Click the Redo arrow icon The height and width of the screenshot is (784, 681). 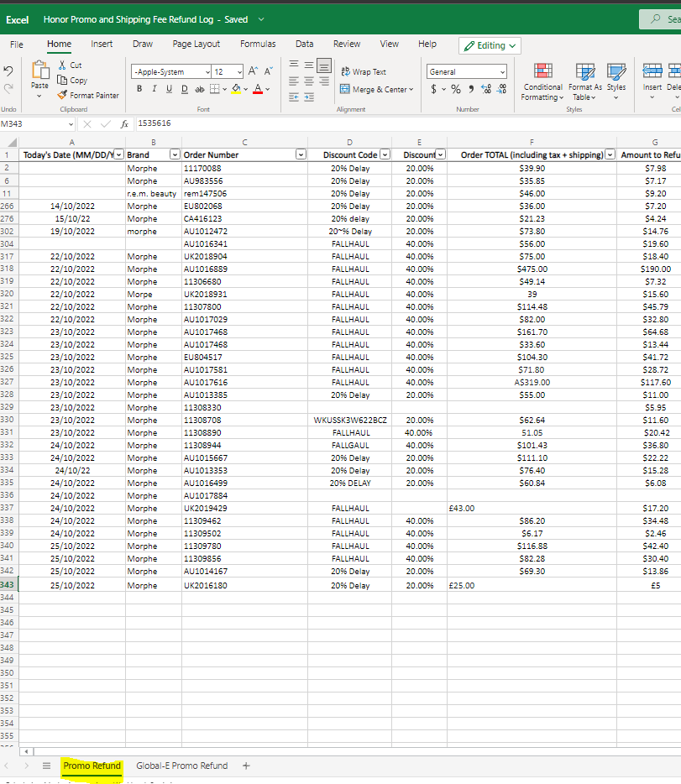8,88
